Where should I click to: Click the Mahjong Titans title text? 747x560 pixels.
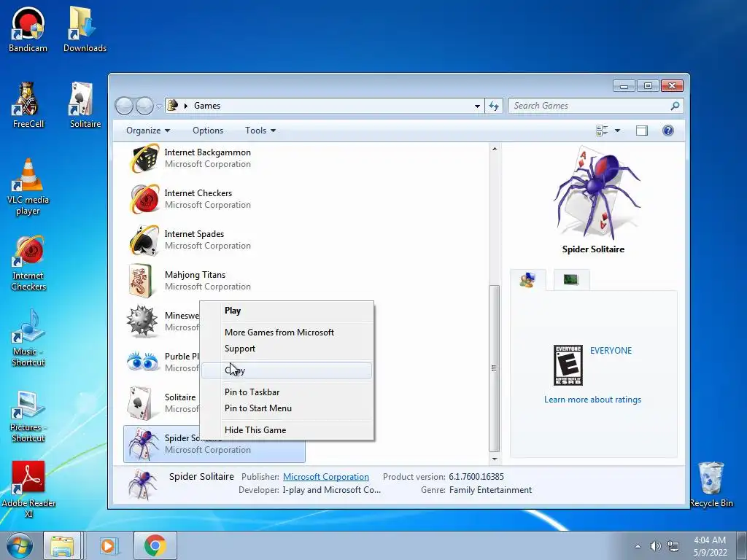[x=196, y=275]
